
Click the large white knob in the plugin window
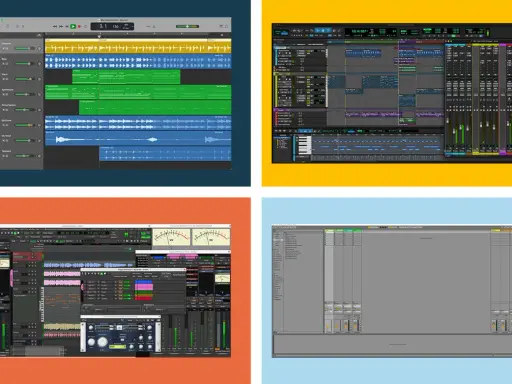(102, 342)
